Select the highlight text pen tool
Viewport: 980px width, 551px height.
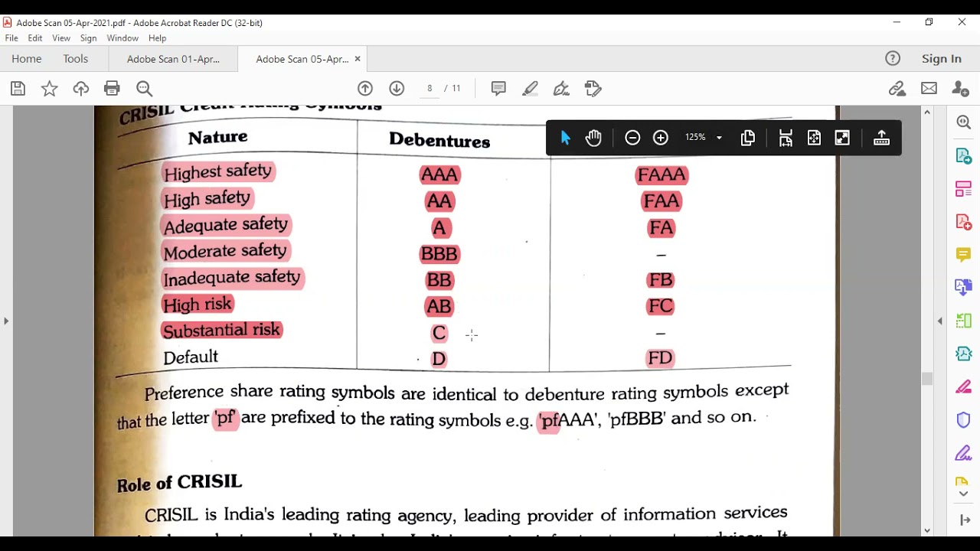tap(530, 89)
